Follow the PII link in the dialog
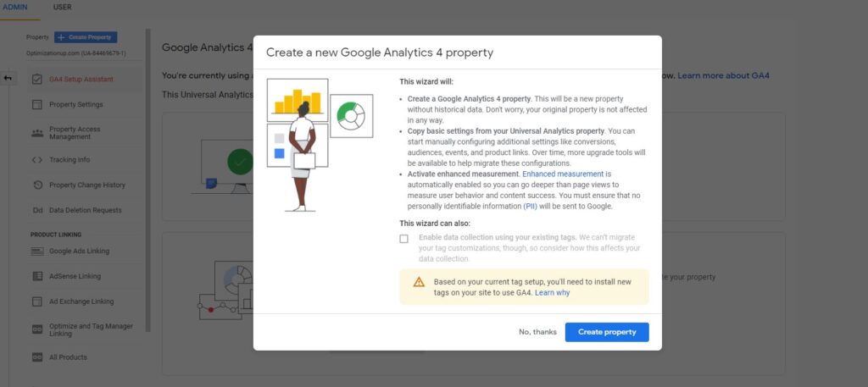Image resolution: width=868 pixels, height=387 pixels. 531,207
